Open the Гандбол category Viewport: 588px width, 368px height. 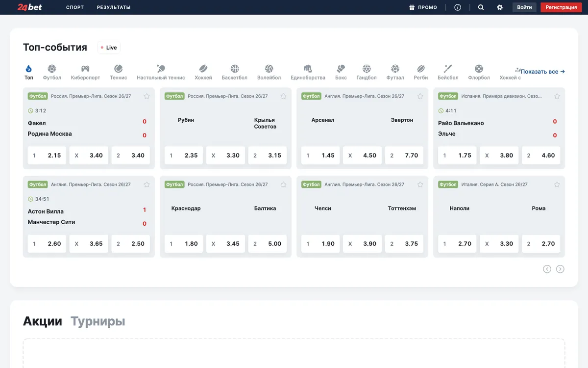[x=367, y=72]
